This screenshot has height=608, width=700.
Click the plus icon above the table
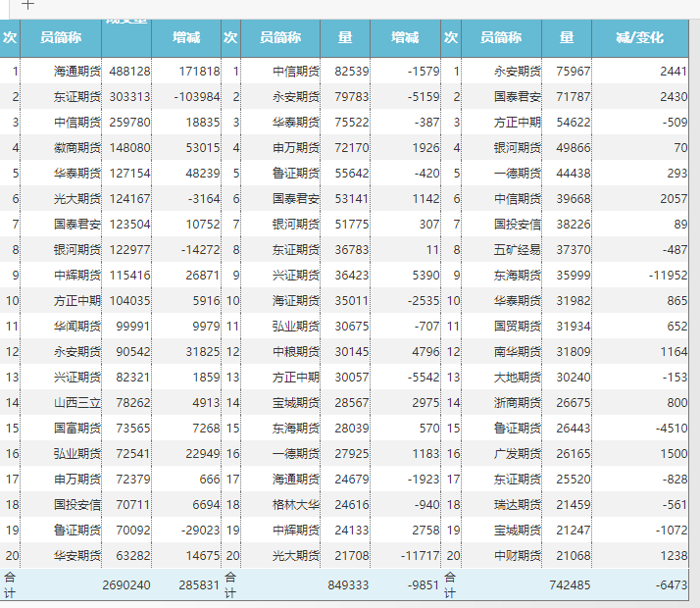pyautogui.click(x=27, y=5)
